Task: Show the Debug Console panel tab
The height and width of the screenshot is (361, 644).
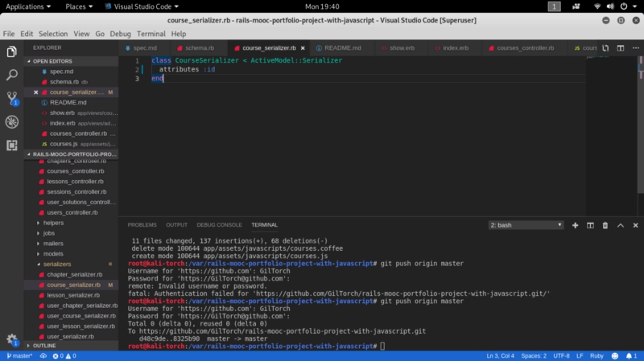Action: coord(219,225)
